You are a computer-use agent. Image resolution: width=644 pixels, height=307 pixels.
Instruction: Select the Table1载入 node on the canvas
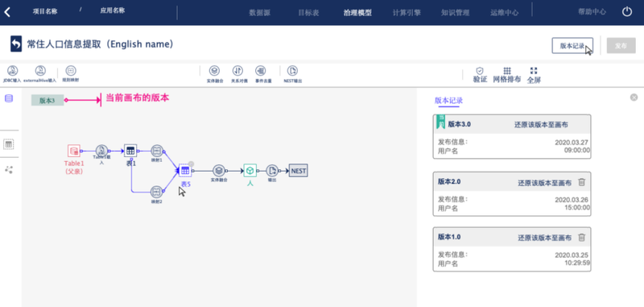102,151
